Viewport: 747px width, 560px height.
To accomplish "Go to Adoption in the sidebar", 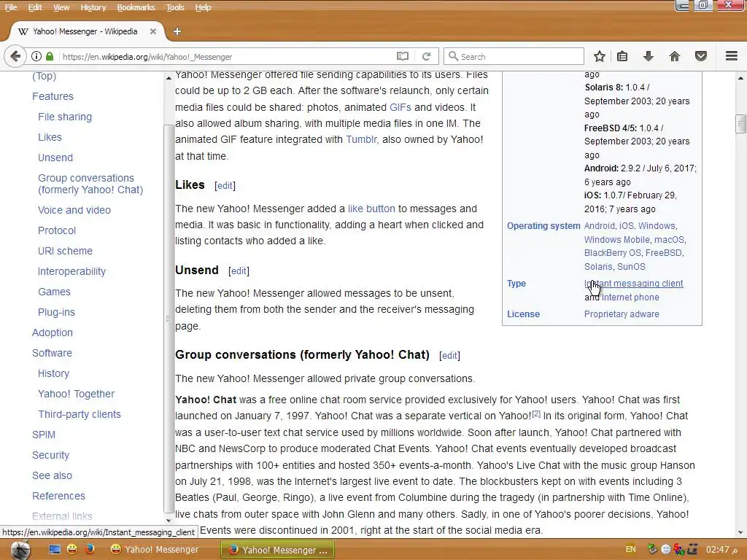I will [53, 332].
